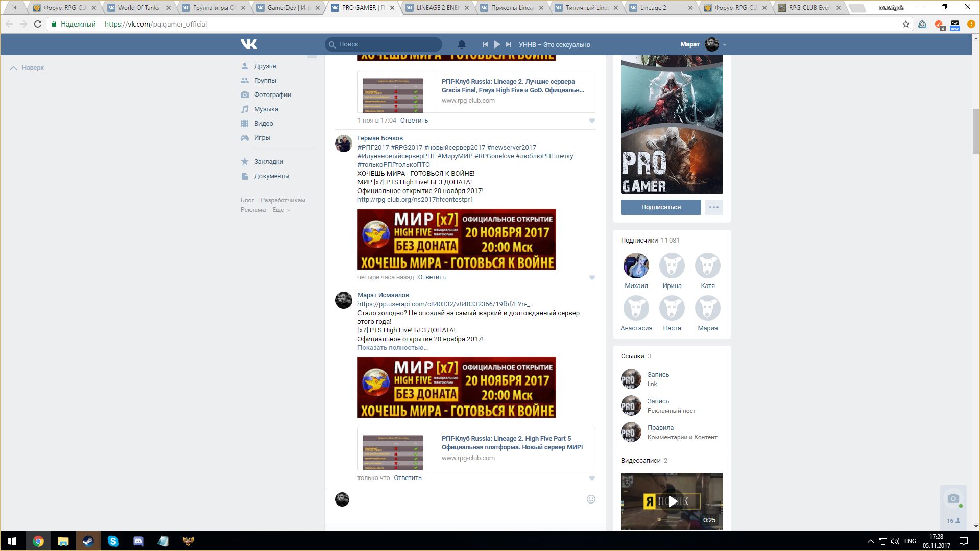Viewport: 980px width, 551px height.
Task: Open the Видеозаписи section header
Action: (644, 461)
